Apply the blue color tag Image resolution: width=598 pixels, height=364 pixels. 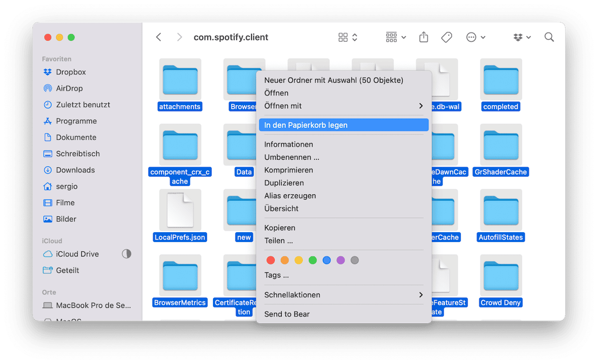click(x=327, y=260)
